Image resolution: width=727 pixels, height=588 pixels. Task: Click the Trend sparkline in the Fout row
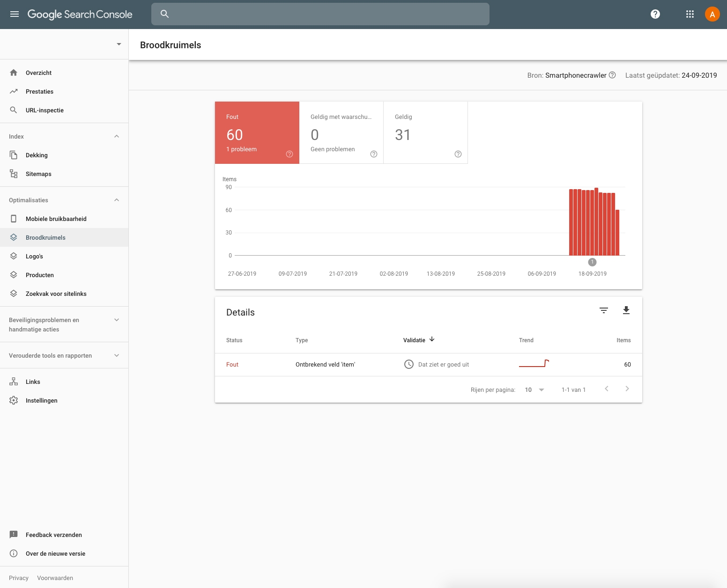[x=534, y=363]
